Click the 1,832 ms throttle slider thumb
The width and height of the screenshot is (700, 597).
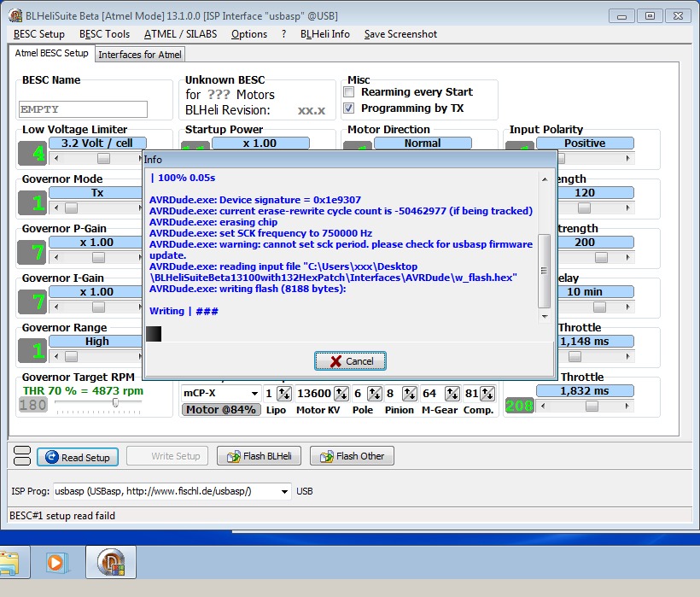592,406
